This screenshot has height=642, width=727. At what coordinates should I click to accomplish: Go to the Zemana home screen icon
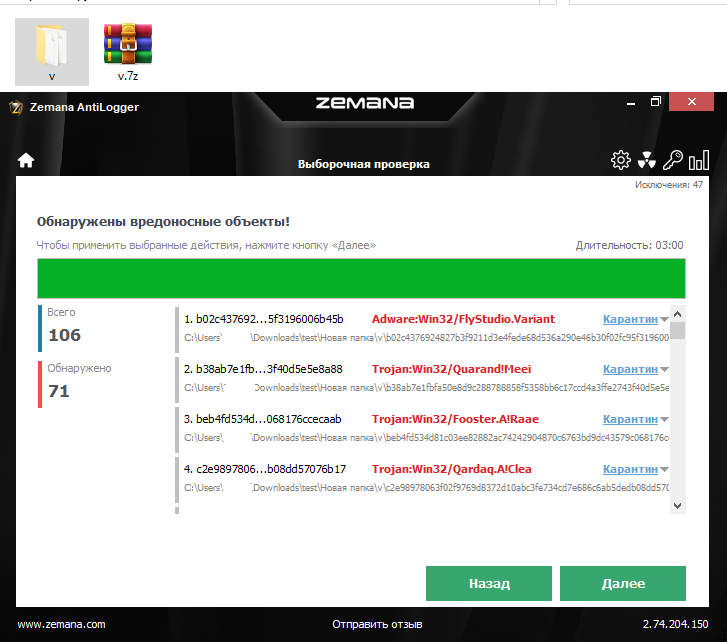pyautogui.click(x=26, y=161)
